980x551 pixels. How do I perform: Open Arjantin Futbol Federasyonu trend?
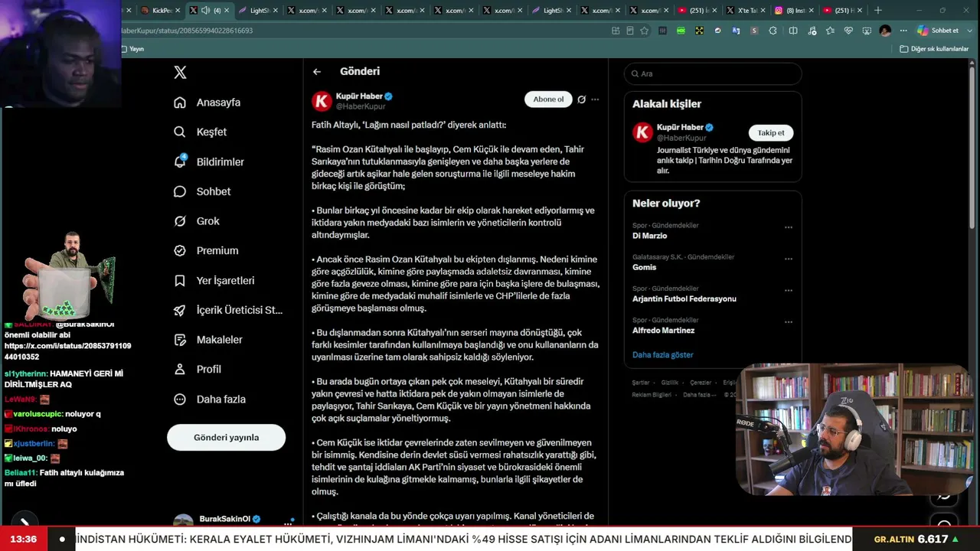click(684, 298)
